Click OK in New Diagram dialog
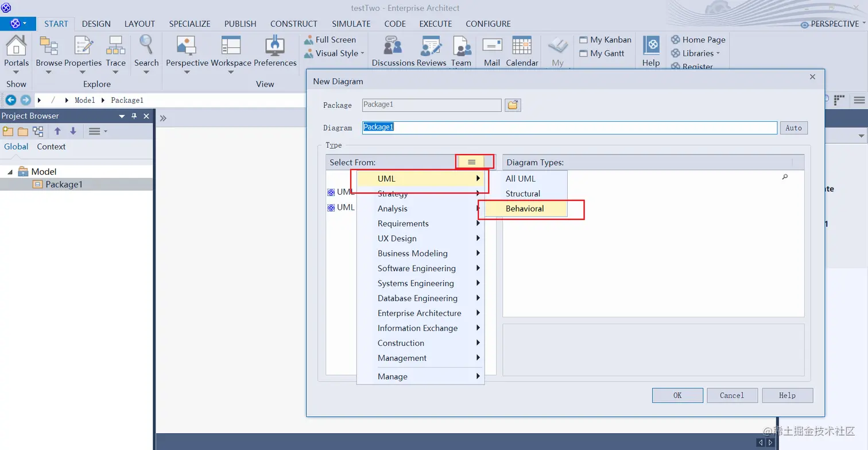Screen dimensions: 868x450 (677, 395)
